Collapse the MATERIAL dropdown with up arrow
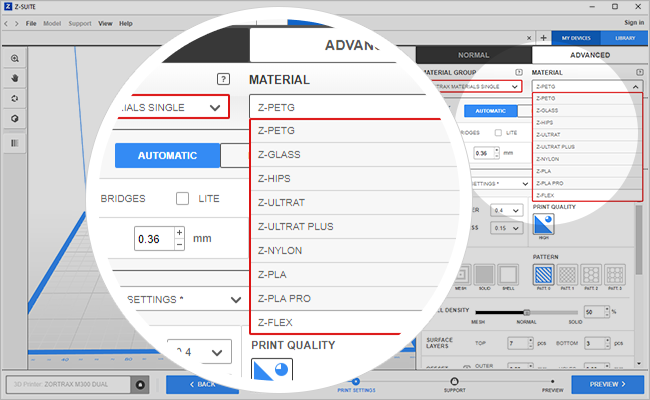Image resolution: width=650 pixels, height=400 pixels. [x=635, y=87]
